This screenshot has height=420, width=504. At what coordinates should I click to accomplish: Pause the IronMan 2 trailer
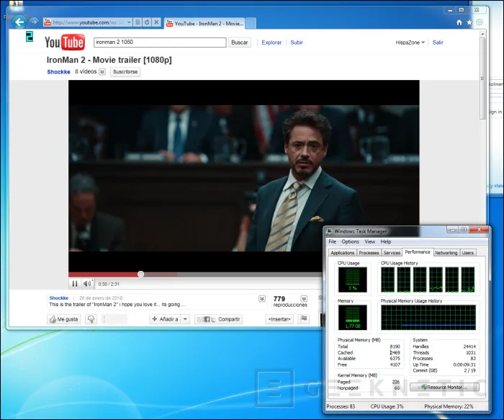pos(75,284)
